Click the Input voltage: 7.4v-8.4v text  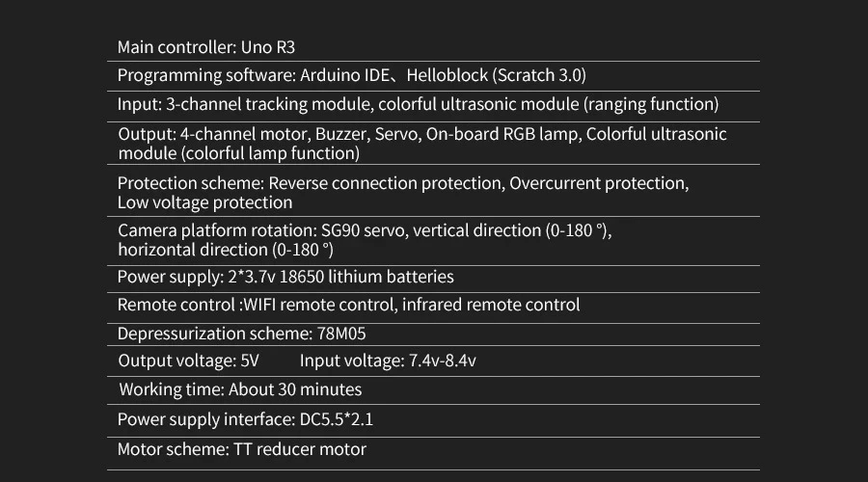(x=388, y=361)
